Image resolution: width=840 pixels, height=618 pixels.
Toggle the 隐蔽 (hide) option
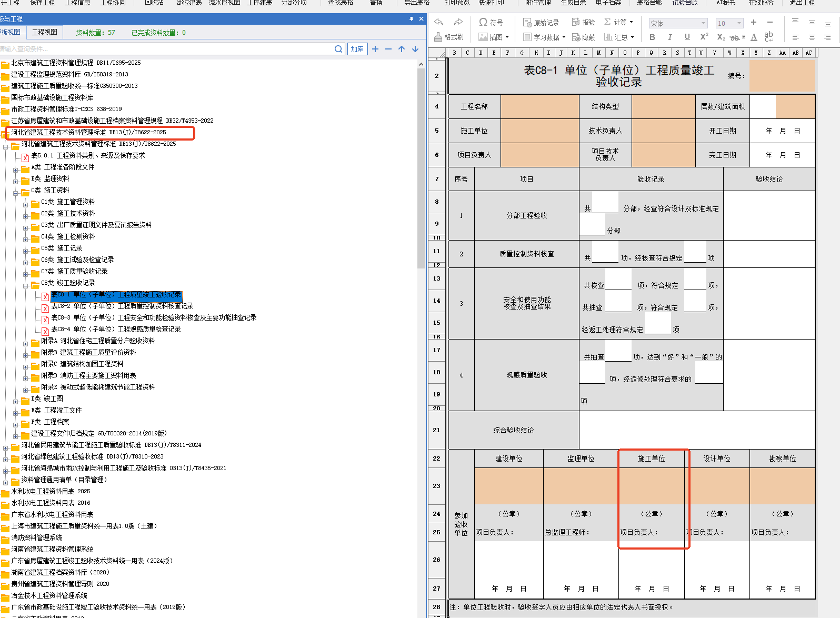coord(583,37)
